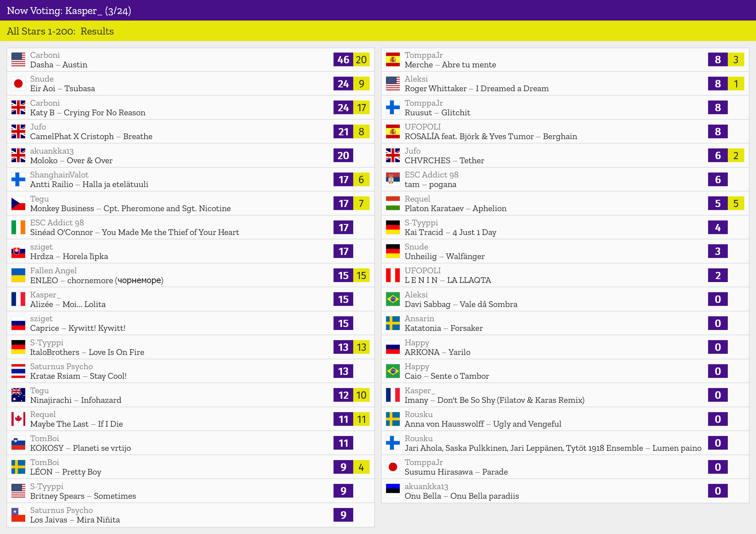Click 'Monkey Business – Cpt. Pheromone and Sgt. Nicotine'

tap(130, 208)
